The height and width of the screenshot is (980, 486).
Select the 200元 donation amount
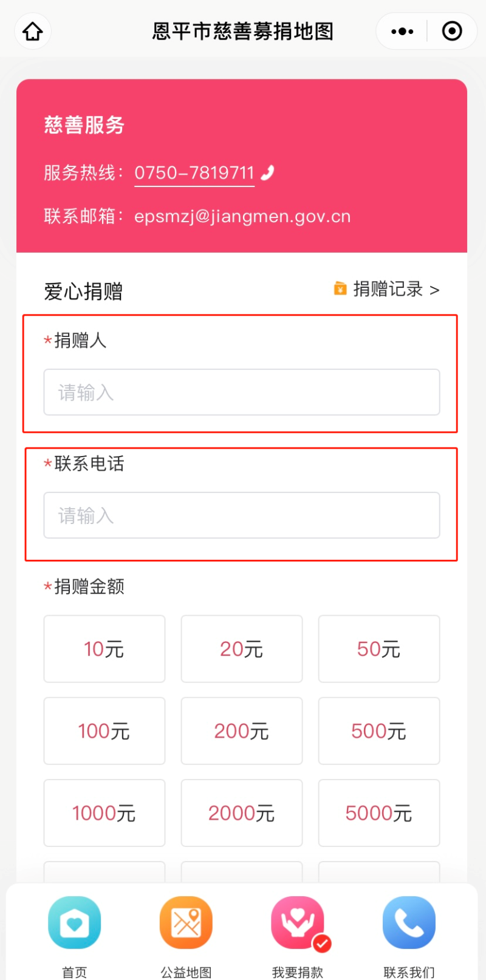[241, 730]
